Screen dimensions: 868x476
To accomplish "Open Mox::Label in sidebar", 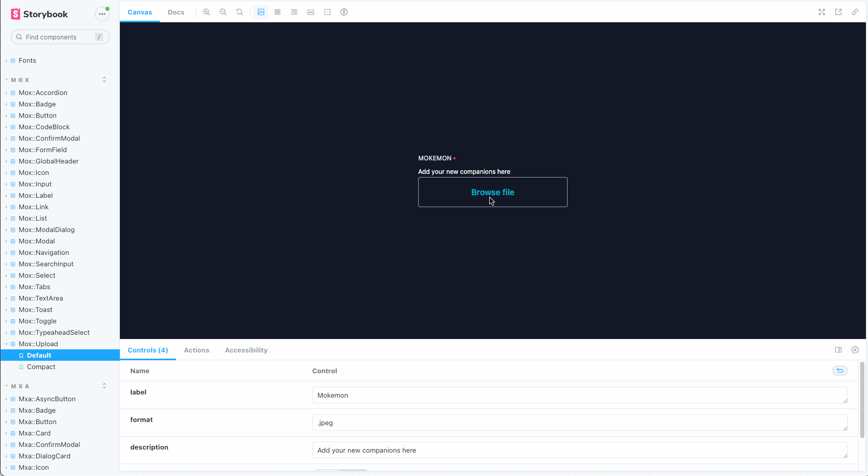I will (36, 196).
